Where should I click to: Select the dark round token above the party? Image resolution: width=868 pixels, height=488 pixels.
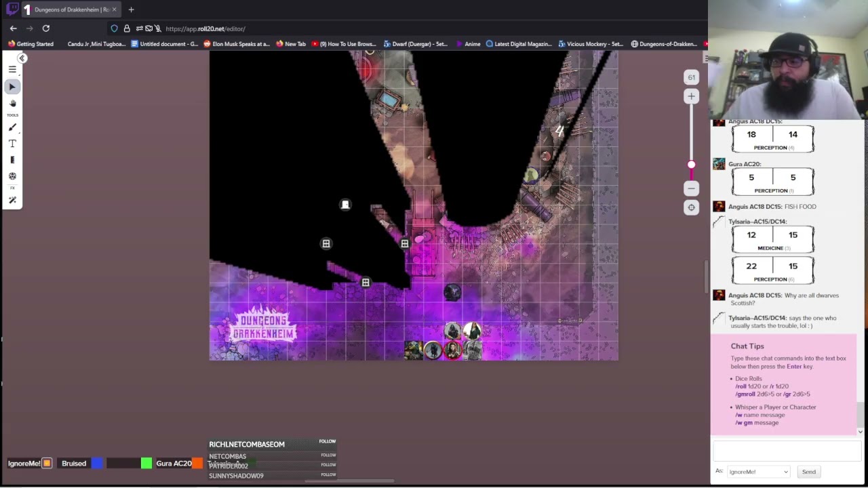tap(452, 292)
